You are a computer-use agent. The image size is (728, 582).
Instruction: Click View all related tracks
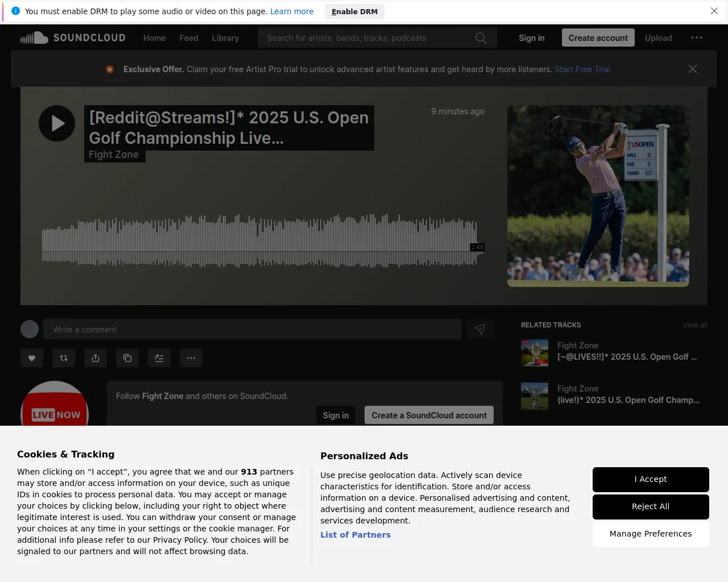[695, 325]
